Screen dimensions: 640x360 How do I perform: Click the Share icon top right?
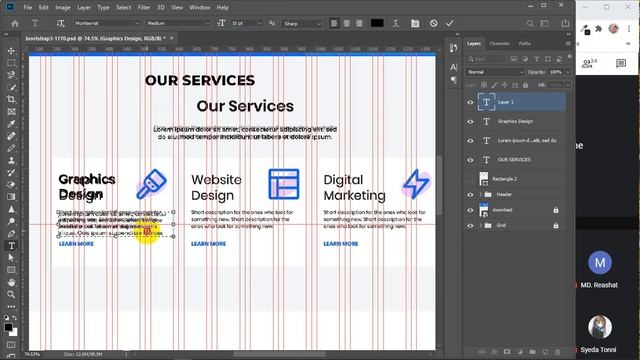[x=565, y=23]
